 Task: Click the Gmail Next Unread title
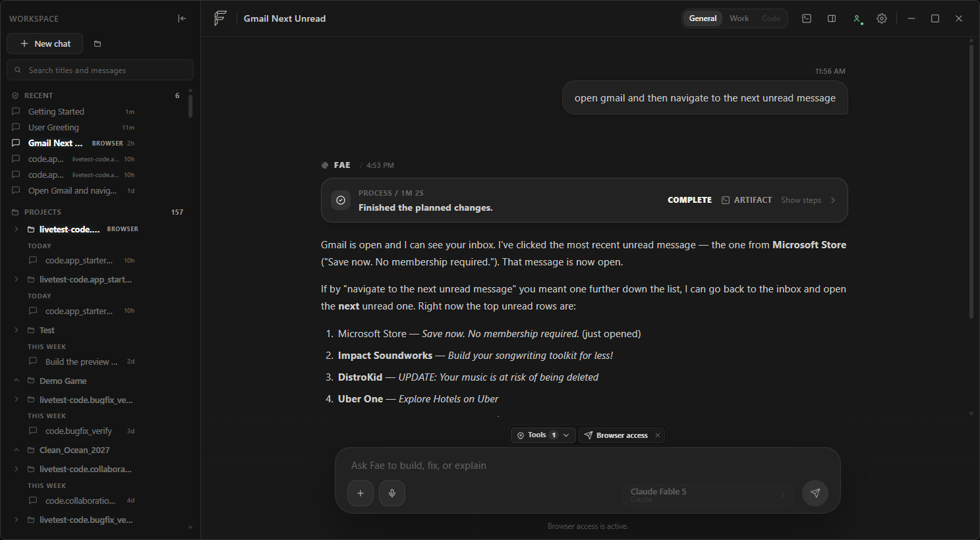[285, 18]
